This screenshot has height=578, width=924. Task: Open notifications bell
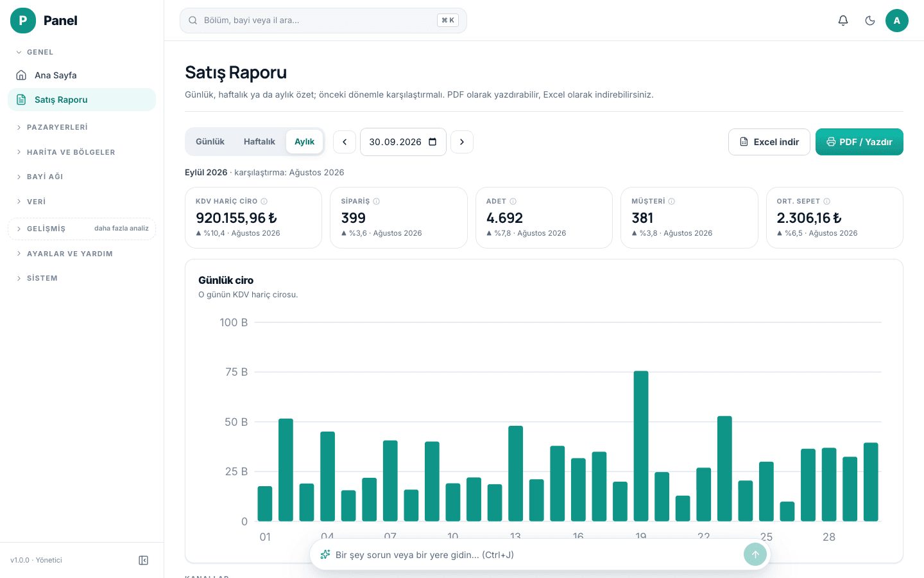(843, 21)
